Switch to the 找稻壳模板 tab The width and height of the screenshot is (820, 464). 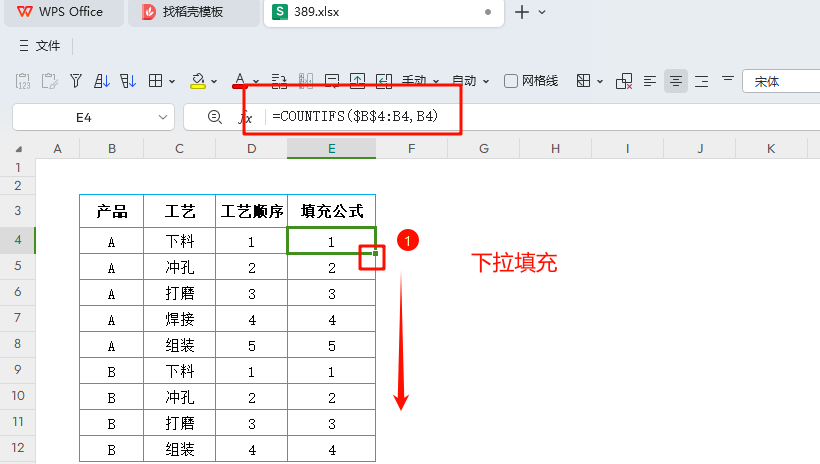(193, 12)
